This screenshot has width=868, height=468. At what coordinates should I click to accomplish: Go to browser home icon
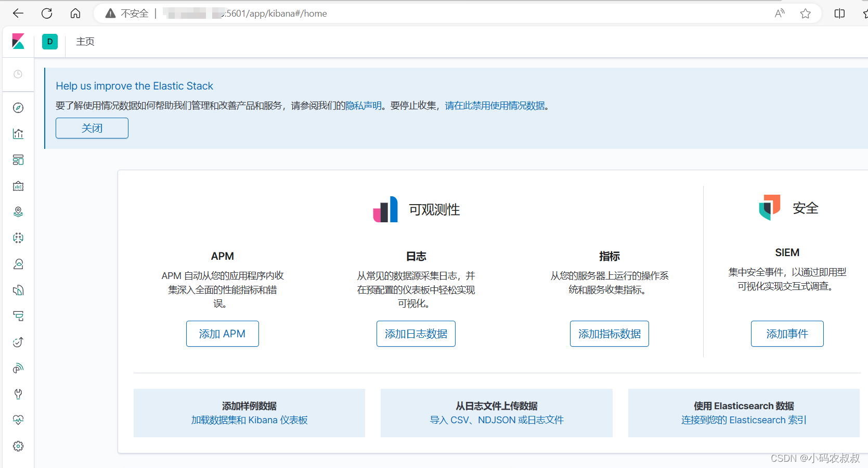coord(75,14)
